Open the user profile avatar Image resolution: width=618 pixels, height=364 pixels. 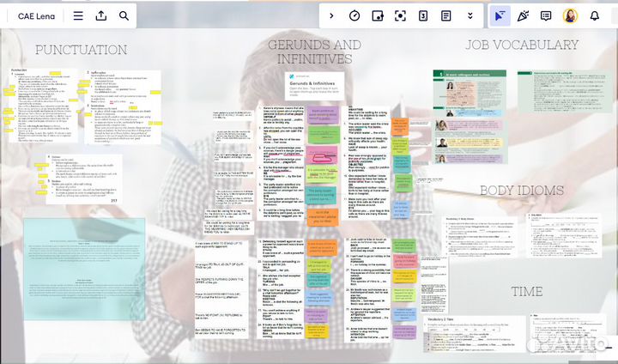tap(570, 15)
